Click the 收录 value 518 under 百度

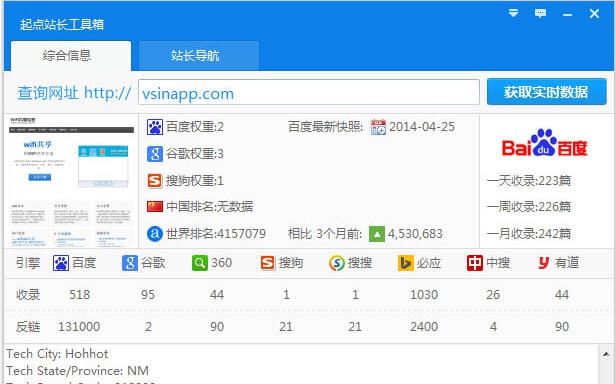80,295
